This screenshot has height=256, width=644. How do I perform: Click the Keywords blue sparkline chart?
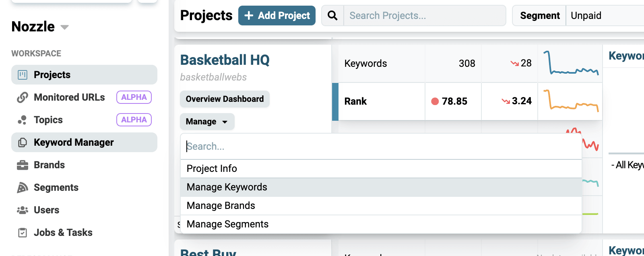(571, 63)
